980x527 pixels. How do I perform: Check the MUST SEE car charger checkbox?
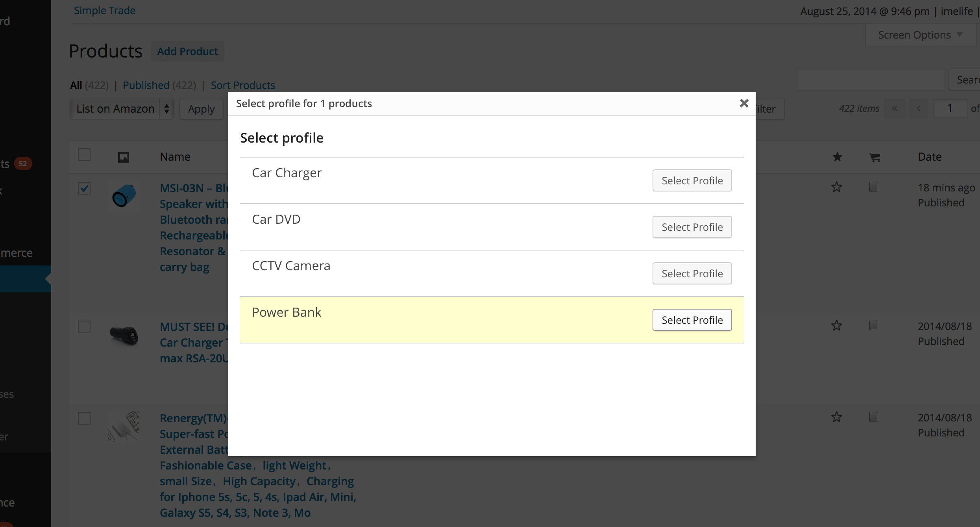coord(84,327)
